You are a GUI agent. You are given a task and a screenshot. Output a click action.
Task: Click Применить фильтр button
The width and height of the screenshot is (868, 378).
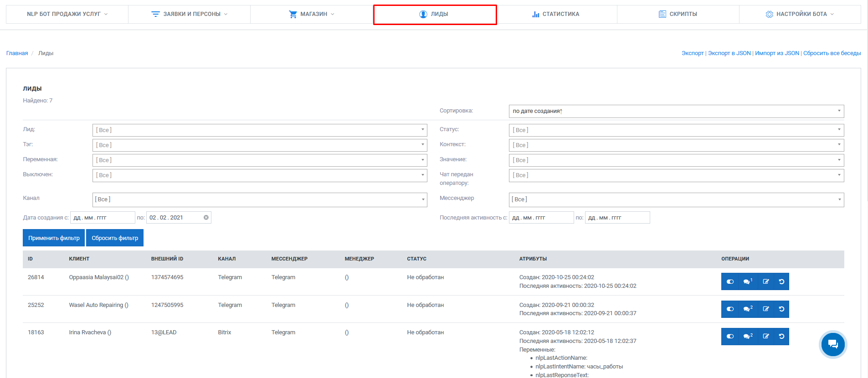(x=54, y=238)
